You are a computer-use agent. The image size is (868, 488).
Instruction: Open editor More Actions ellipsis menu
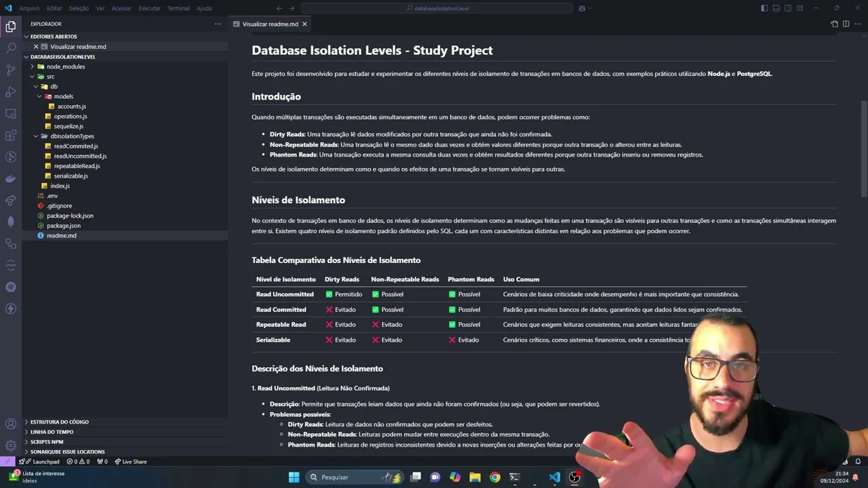coord(858,24)
